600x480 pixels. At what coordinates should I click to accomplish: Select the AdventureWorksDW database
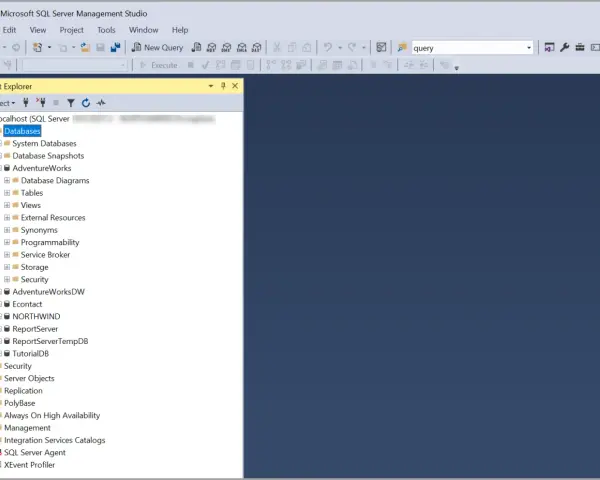[x=49, y=292]
